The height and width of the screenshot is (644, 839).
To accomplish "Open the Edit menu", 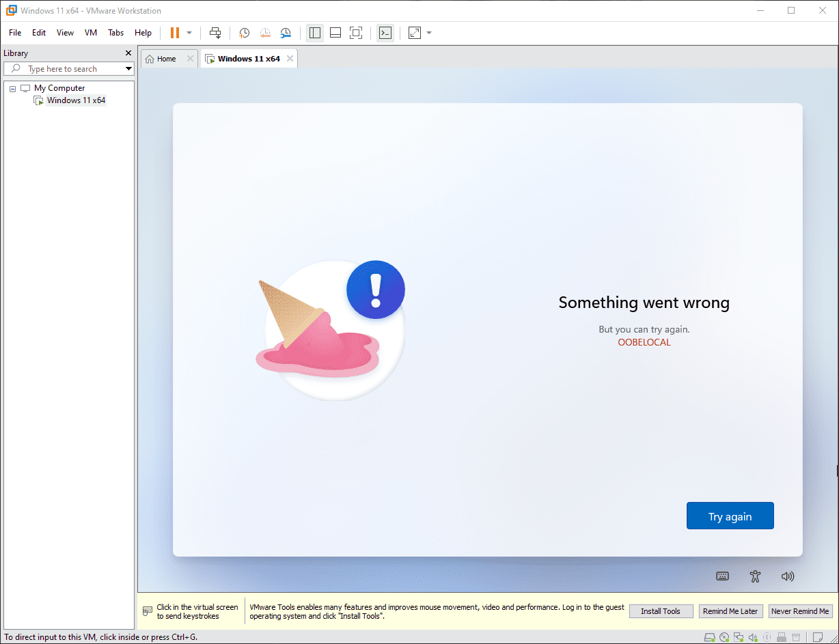I will pyautogui.click(x=39, y=33).
